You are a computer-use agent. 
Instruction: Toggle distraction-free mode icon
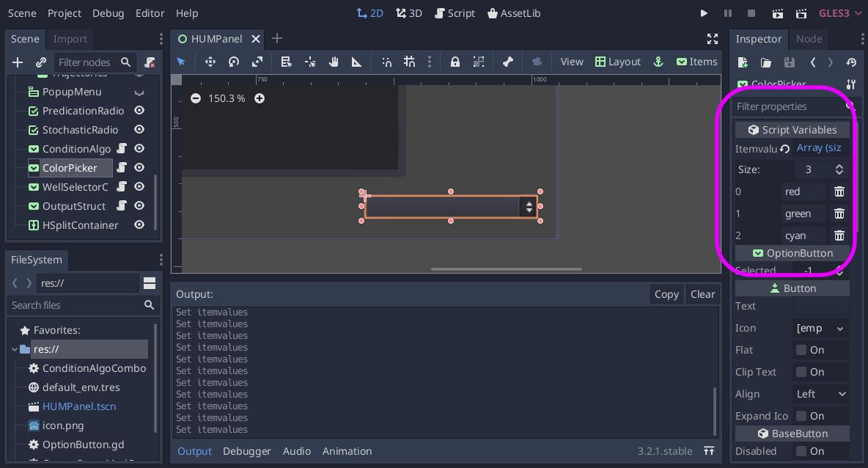pos(713,38)
